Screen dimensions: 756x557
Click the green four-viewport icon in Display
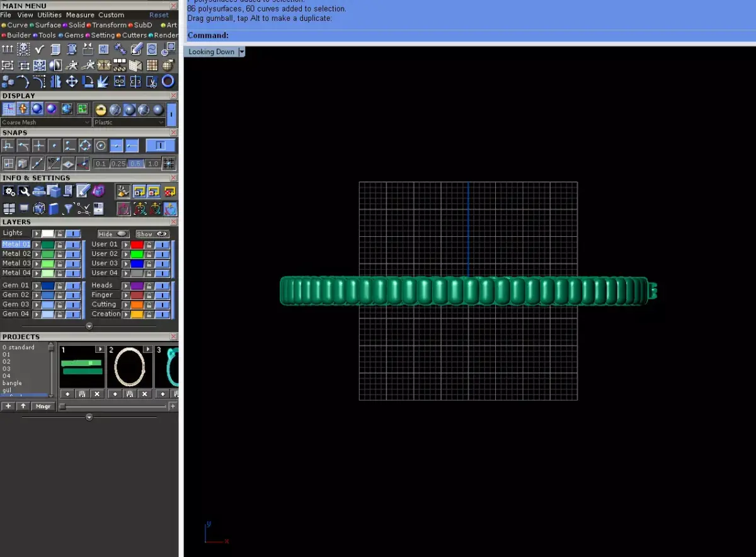[83, 108]
